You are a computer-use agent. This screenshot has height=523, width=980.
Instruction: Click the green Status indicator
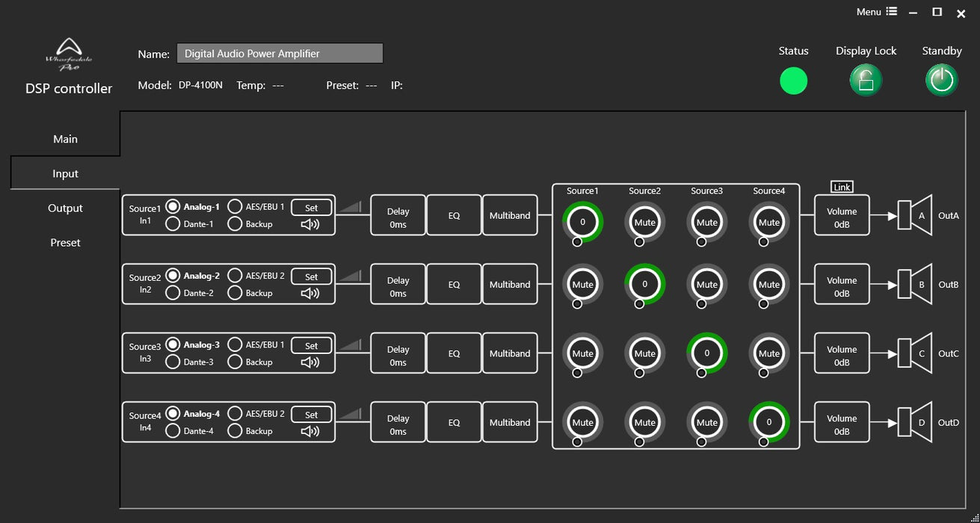coord(793,81)
